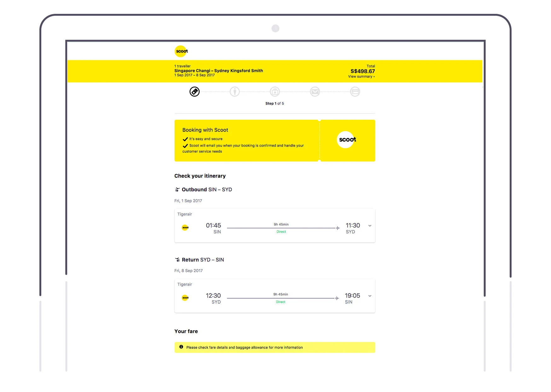Click the outbound arrival time 11:30
This screenshot has height=392, width=551.
tap(353, 225)
